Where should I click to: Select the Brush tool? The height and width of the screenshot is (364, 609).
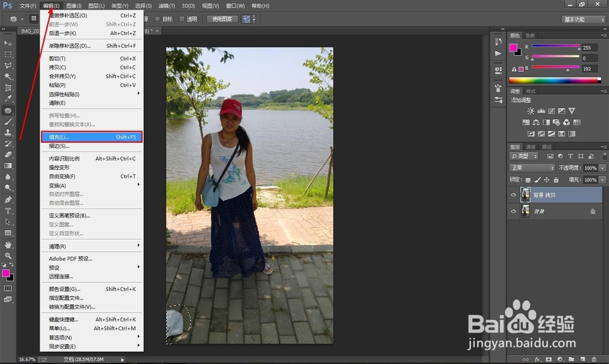coord(8,122)
